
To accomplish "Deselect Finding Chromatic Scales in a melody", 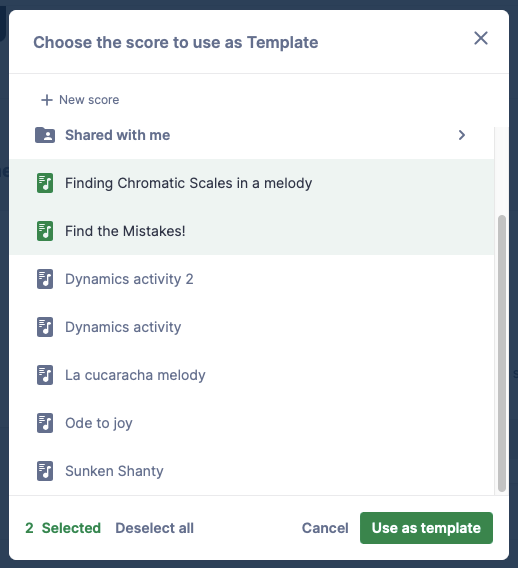I will coord(252,183).
